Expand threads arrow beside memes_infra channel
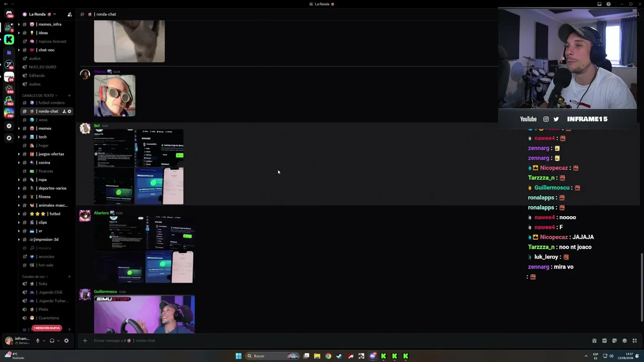Screen dimensions: 644x362 19,24
